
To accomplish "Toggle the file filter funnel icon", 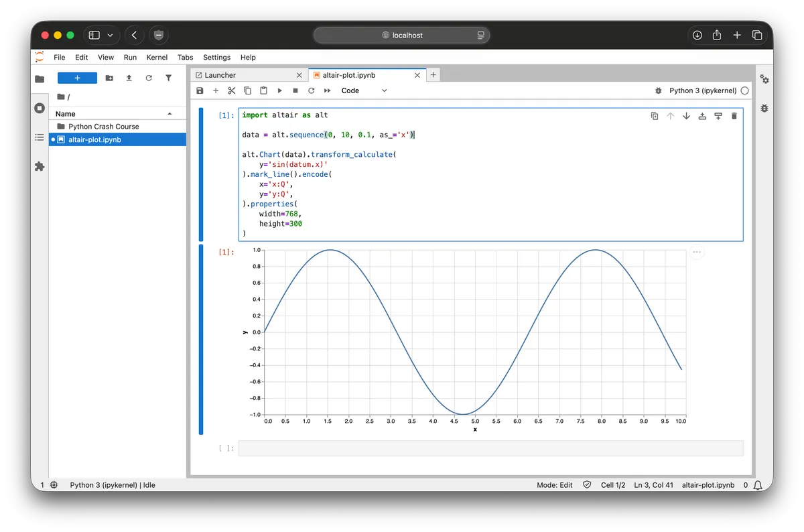I will (168, 78).
